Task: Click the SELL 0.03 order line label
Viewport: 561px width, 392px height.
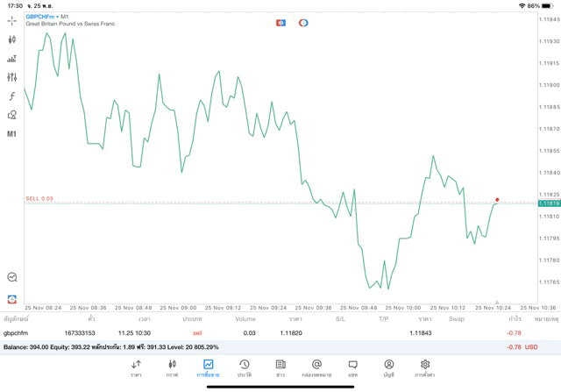Action: [x=39, y=199]
